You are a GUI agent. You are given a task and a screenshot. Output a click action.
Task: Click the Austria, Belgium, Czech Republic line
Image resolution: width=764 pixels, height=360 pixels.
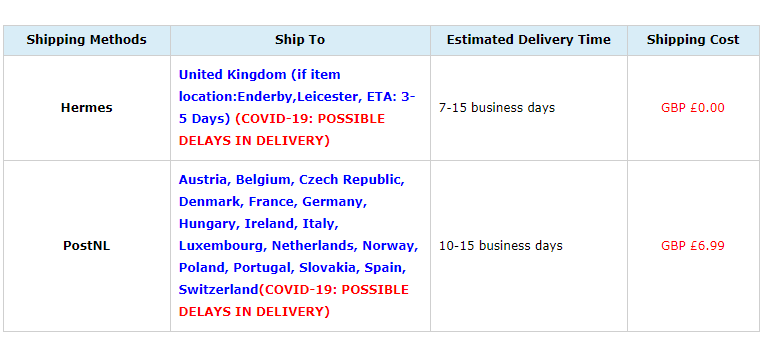pyautogui.click(x=291, y=180)
